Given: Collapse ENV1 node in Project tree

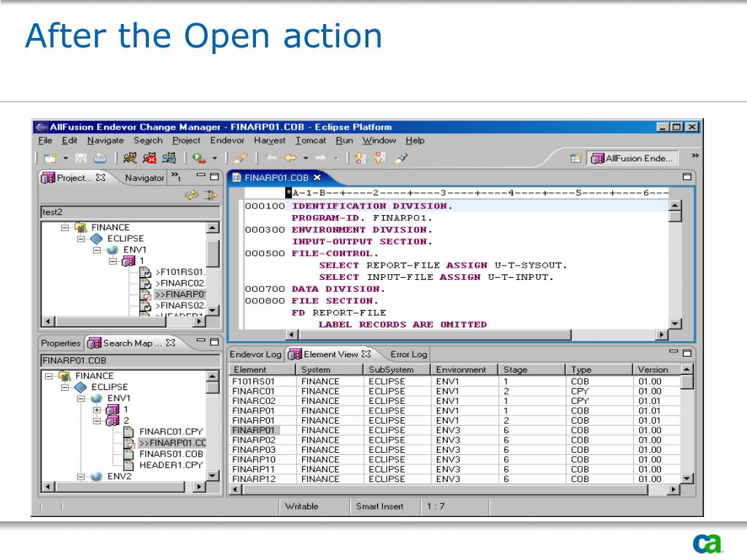Looking at the screenshot, I should 97,250.
